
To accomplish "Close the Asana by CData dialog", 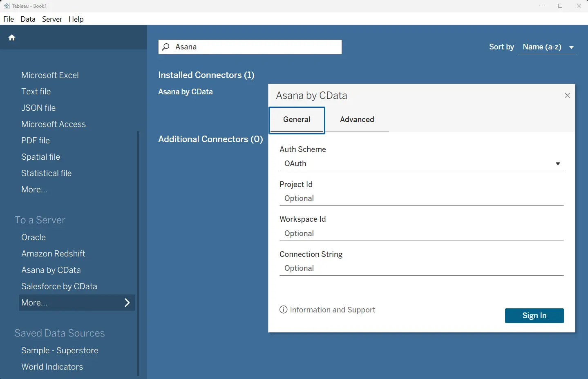I will (567, 95).
